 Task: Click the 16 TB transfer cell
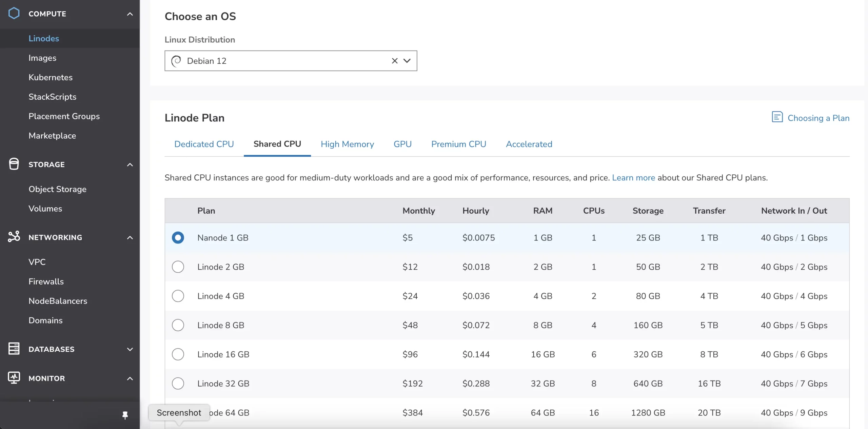coord(709,384)
